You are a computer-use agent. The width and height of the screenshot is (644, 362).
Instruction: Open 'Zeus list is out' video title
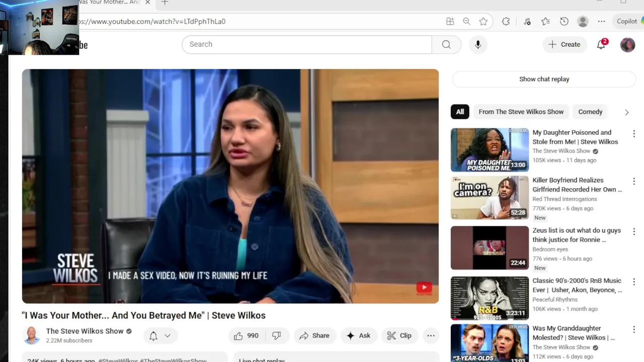tap(577, 235)
